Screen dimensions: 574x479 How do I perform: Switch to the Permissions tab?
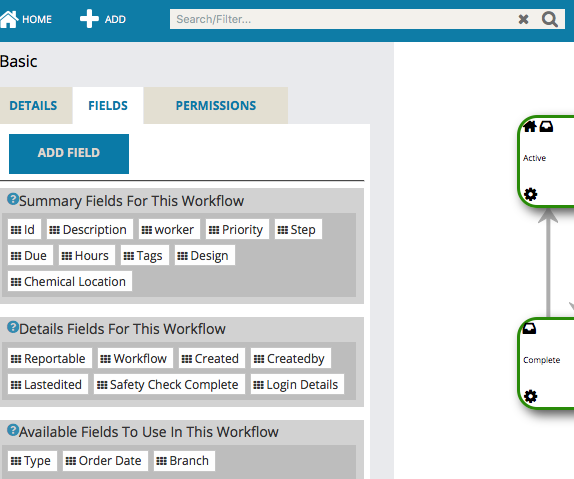click(x=216, y=106)
